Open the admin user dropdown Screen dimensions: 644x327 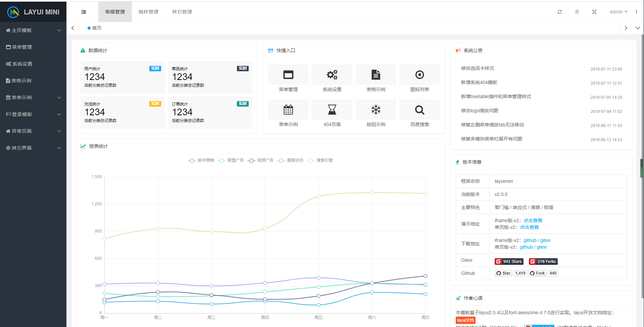click(x=618, y=11)
